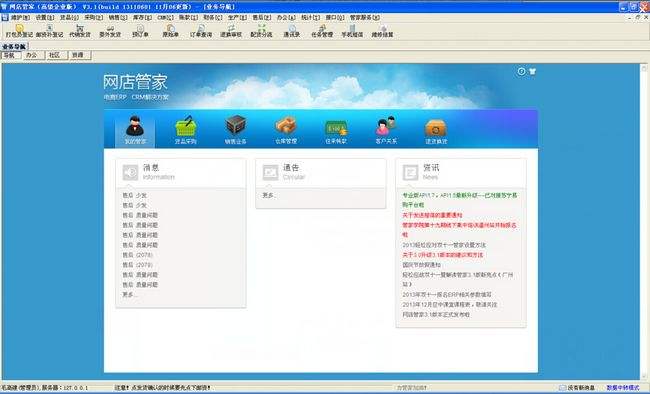Click 更多 link in the 消息 panel
The width and height of the screenshot is (650, 394).
click(x=130, y=295)
